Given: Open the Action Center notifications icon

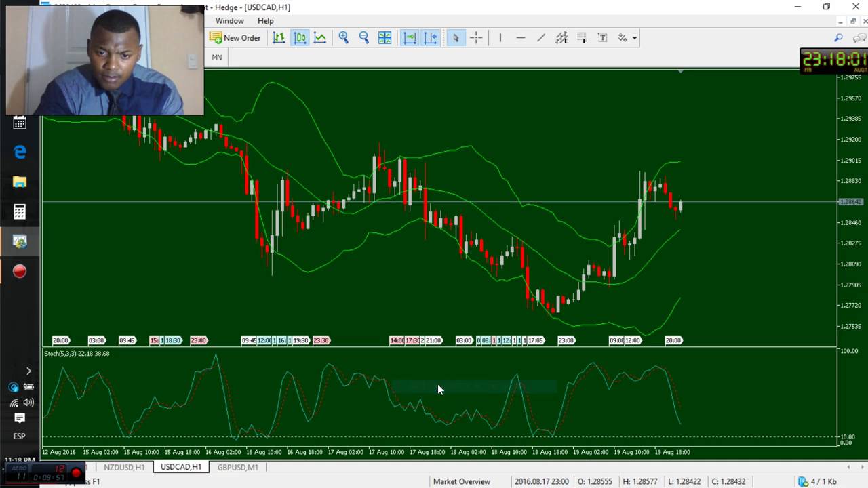Looking at the screenshot, I should pyautogui.click(x=20, y=418).
